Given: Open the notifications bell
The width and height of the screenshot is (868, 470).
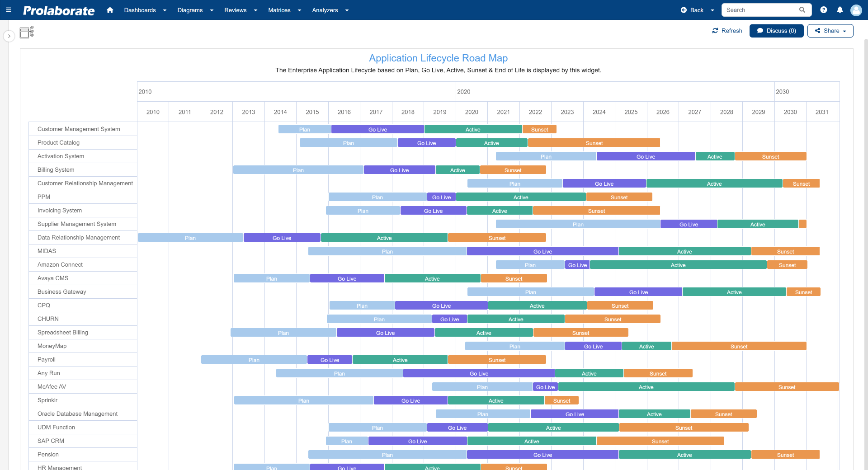Looking at the screenshot, I should [840, 10].
